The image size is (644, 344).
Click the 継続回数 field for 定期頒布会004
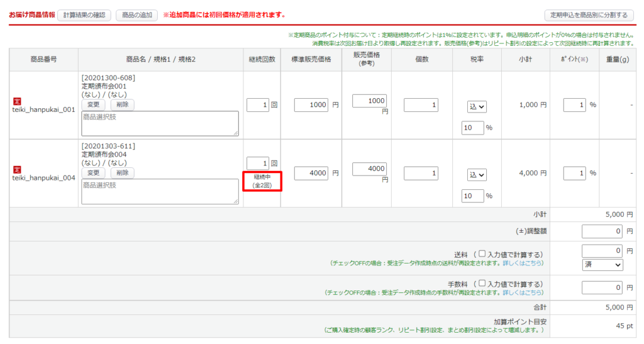pos(257,163)
